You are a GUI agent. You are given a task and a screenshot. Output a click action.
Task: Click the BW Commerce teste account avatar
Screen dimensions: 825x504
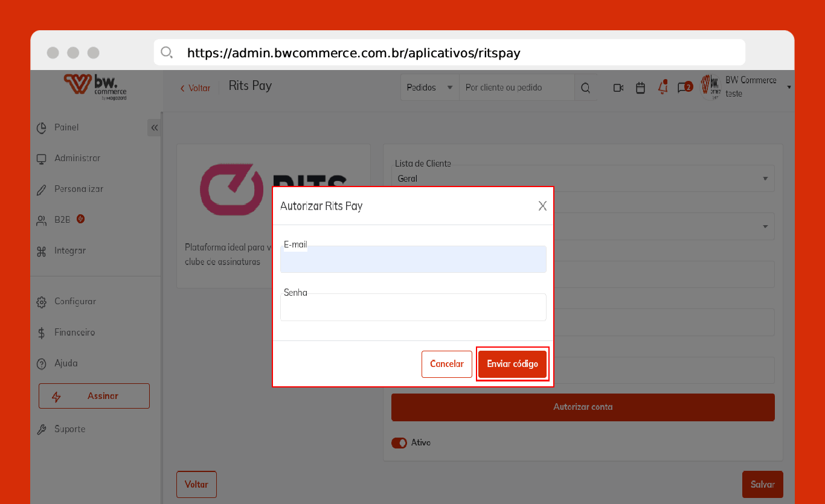pos(710,88)
